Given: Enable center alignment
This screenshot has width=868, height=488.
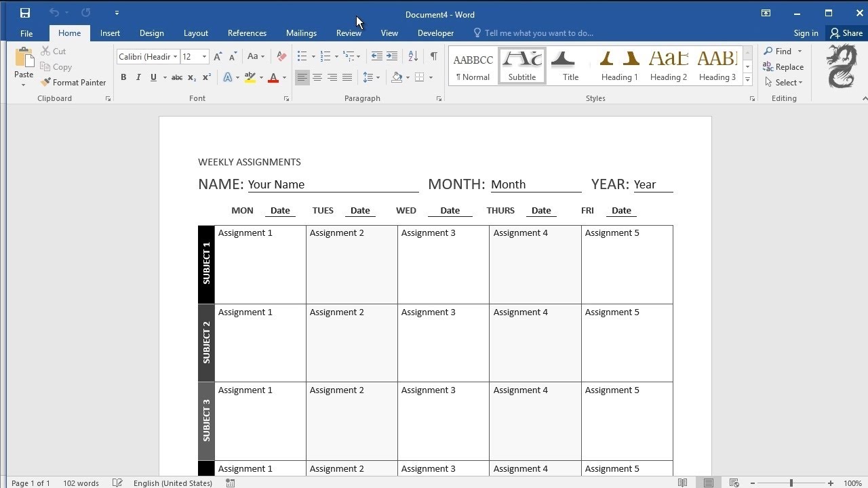Looking at the screenshot, I should point(317,77).
